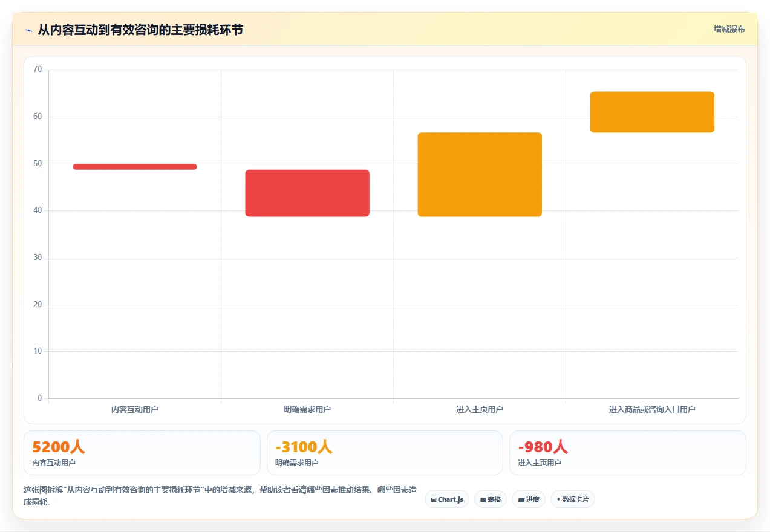
Task: Click the Chart.js tag chip
Action: pyautogui.click(x=447, y=499)
